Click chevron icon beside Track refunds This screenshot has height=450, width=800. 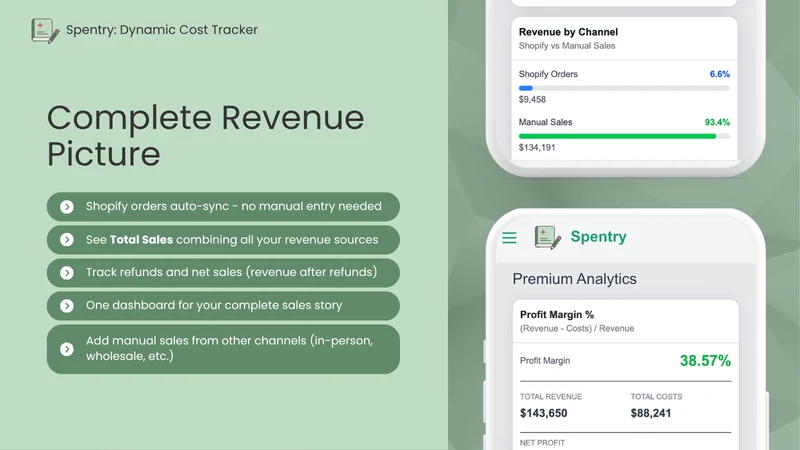(x=67, y=273)
